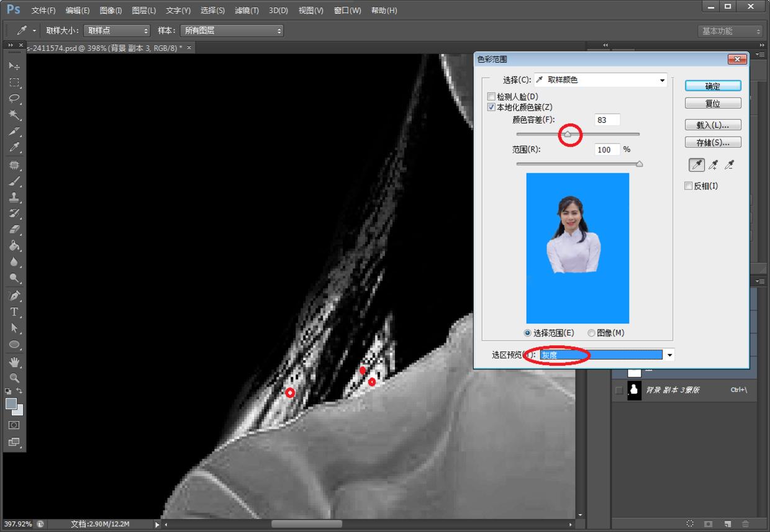Select the Eyedropper tool in the toolbox
Image resolution: width=770 pixels, height=532 pixels.
[x=14, y=148]
